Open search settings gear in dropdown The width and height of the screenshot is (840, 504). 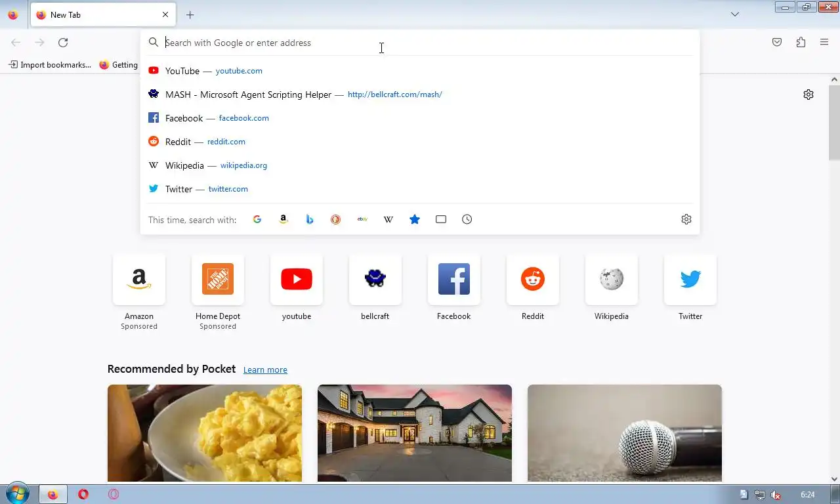pyautogui.click(x=686, y=219)
